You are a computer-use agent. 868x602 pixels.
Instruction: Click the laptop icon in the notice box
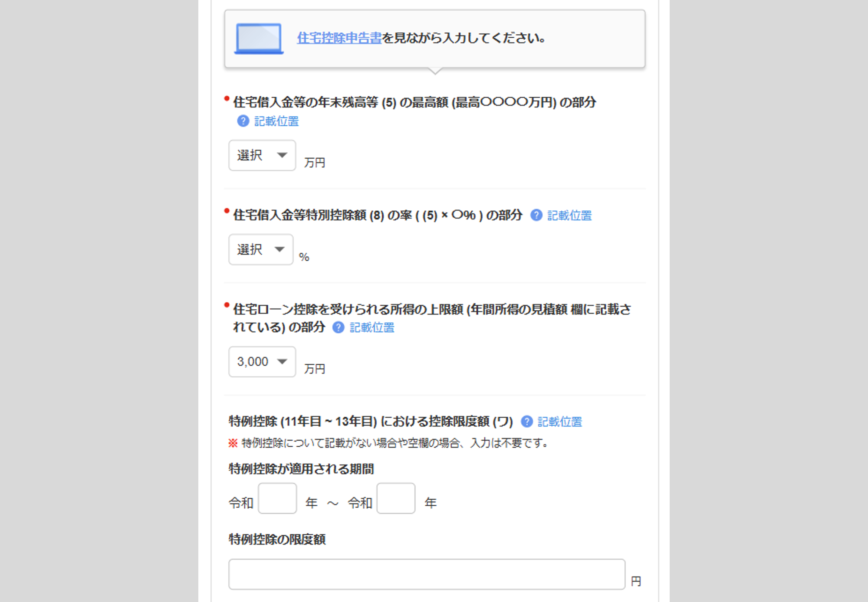[259, 38]
